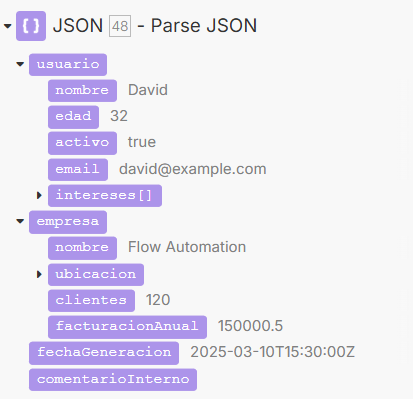Collapse the JSON Parse JSON root arrow
The width and height of the screenshot is (413, 399).
(8, 26)
